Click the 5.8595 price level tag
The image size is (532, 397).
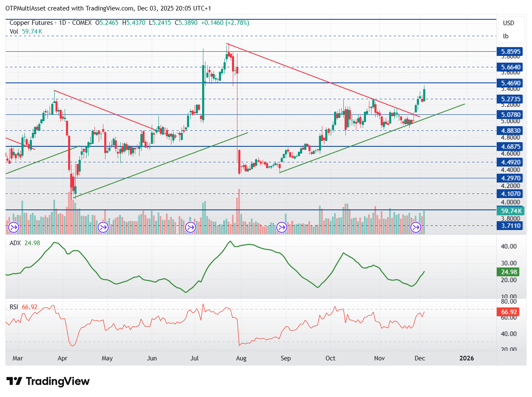[511, 52]
